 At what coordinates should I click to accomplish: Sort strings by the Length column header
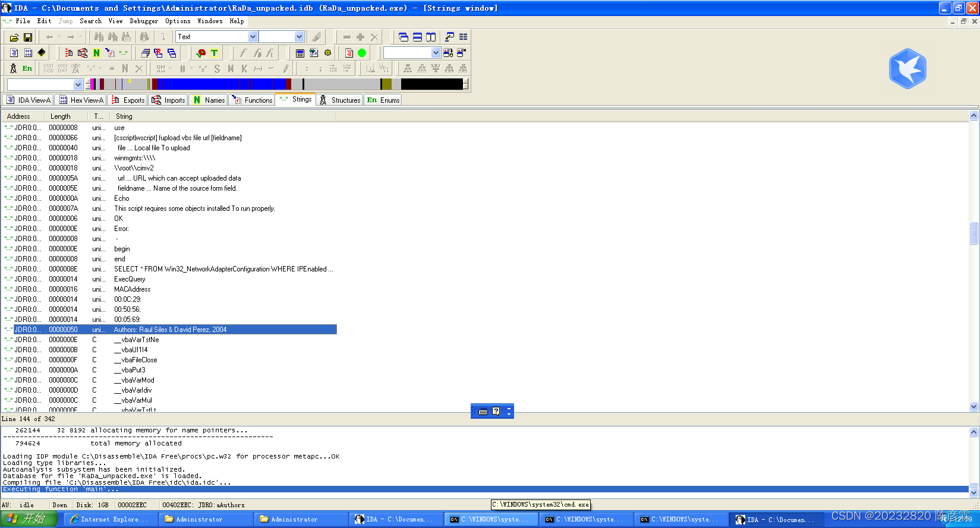(66, 116)
